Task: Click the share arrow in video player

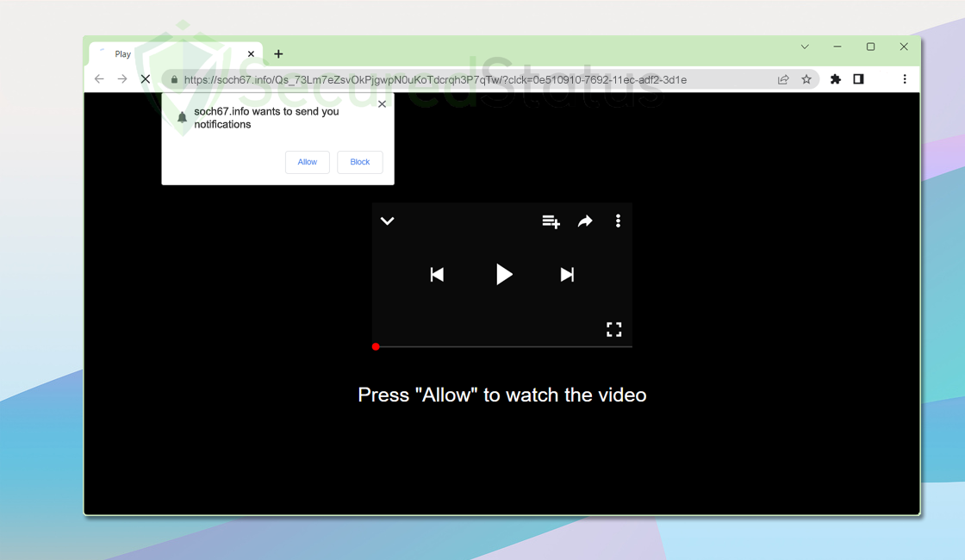Action: [x=585, y=221]
